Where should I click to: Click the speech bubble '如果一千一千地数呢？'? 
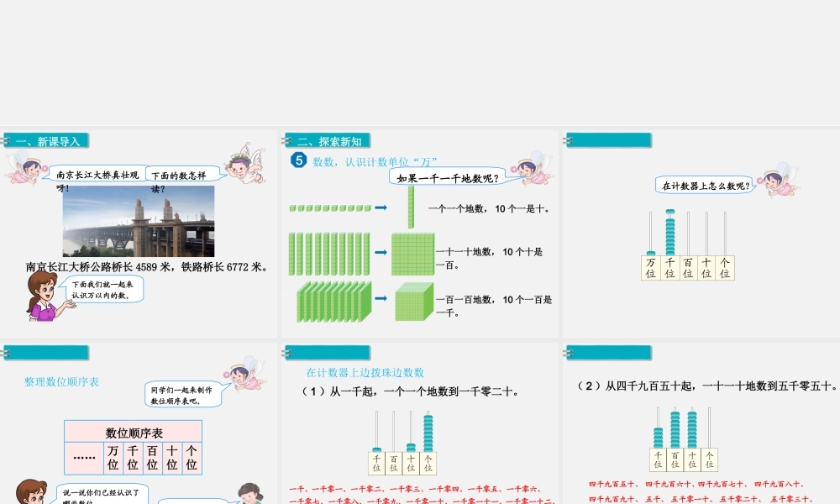click(449, 178)
